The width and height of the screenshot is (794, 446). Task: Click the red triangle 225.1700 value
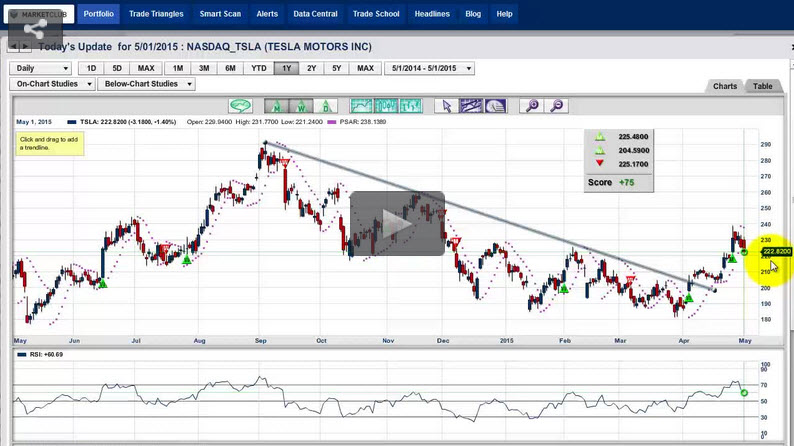pyautogui.click(x=633, y=164)
